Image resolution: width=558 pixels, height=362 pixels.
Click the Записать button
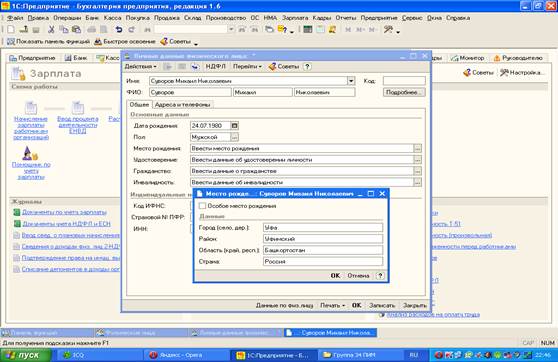click(382, 305)
